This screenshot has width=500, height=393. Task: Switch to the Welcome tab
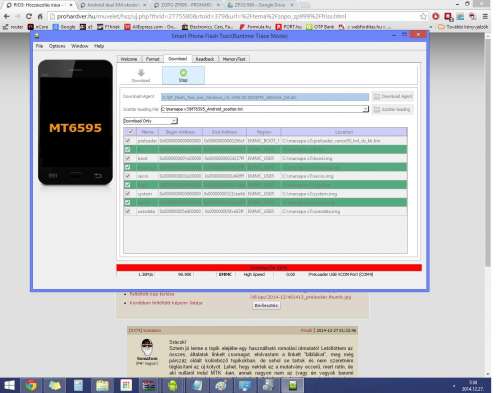(x=129, y=59)
